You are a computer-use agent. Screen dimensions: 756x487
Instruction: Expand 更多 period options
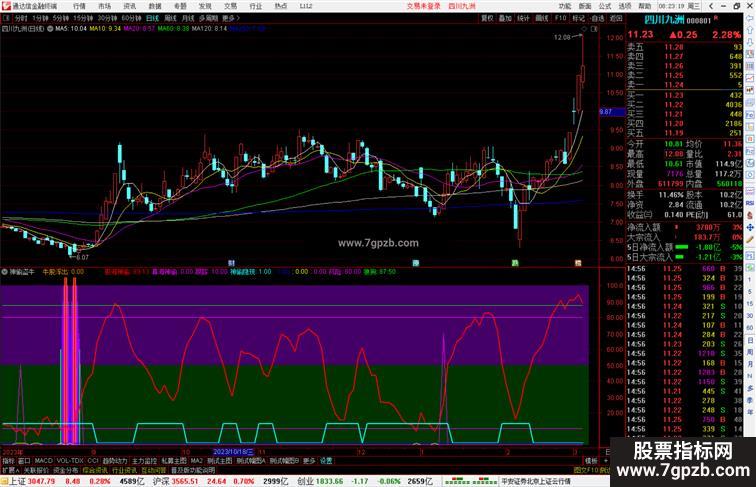230,18
